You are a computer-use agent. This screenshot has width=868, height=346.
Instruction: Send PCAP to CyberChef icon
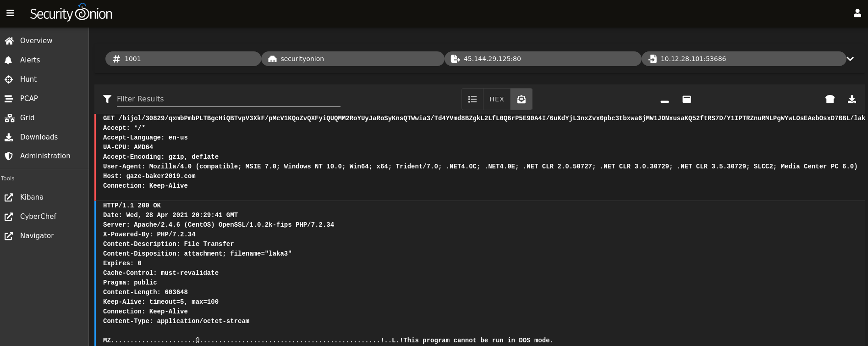point(830,99)
